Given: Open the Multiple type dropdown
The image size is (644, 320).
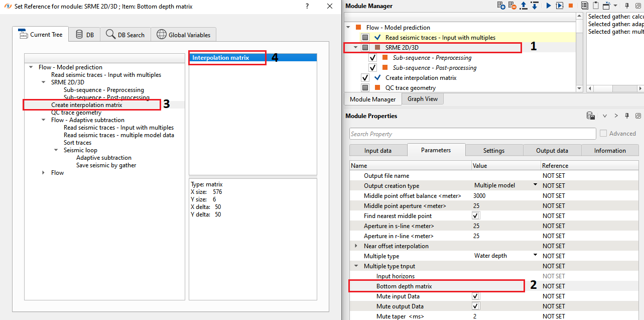Looking at the screenshot, I should click(x=535, y=255).
